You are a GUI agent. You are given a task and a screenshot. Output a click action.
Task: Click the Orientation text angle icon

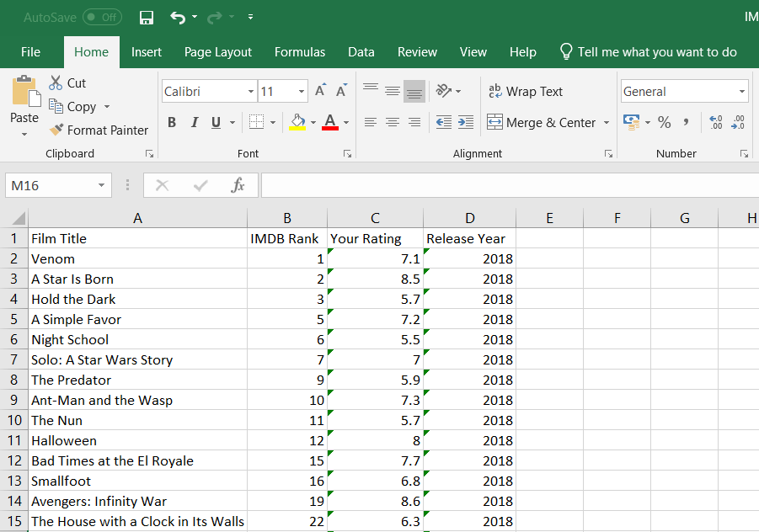tap(444, 90)
